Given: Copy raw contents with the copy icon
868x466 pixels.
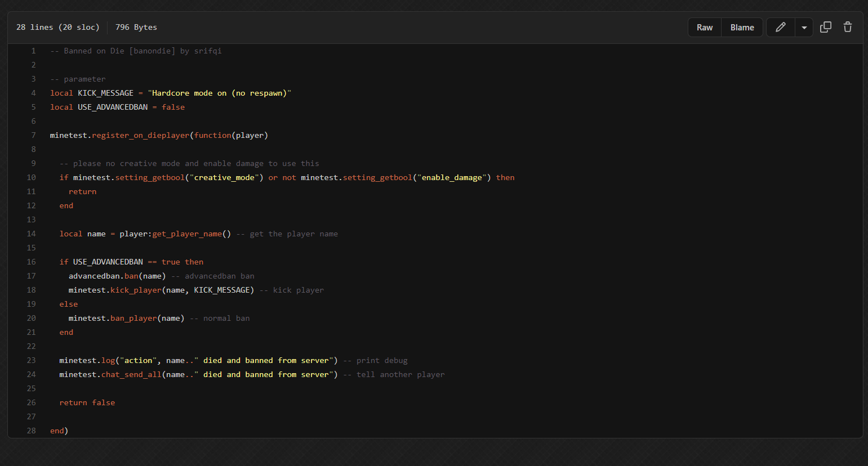Looking at the screenshot, I should pyautogui.click(x=825, y=27).
